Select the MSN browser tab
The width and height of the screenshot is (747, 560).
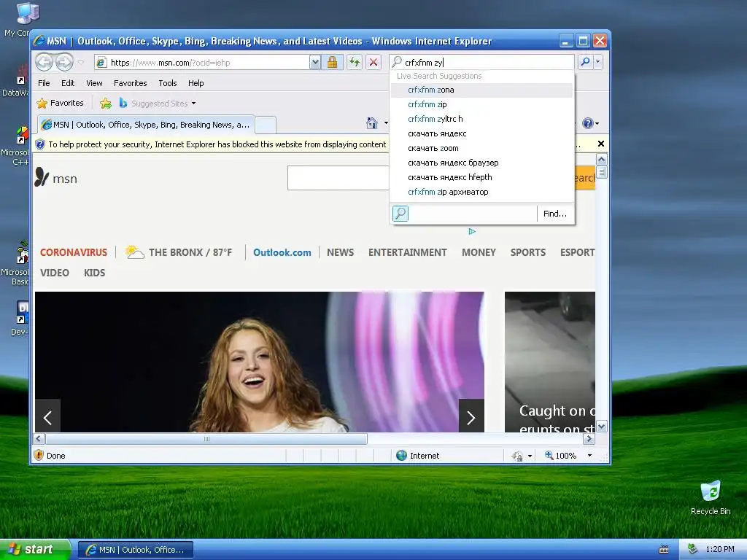(x=146, y=125)
